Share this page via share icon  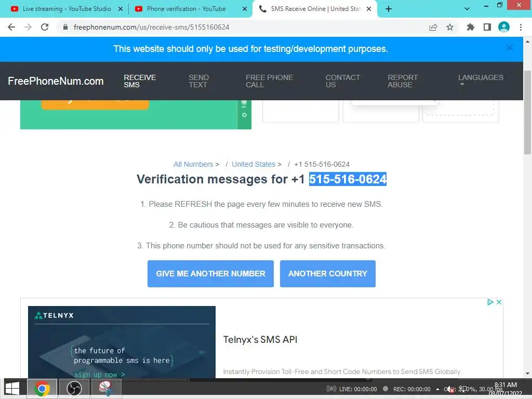(433, 27)
